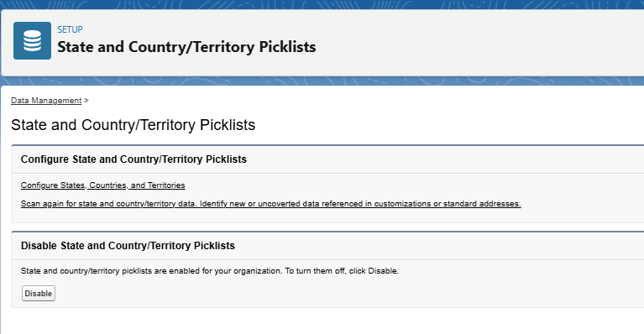Click the Disable button

38,294
